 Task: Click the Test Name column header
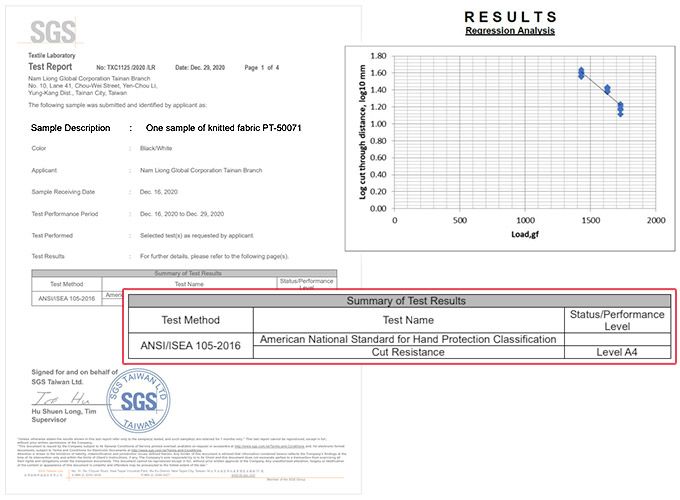pos(408,320)
